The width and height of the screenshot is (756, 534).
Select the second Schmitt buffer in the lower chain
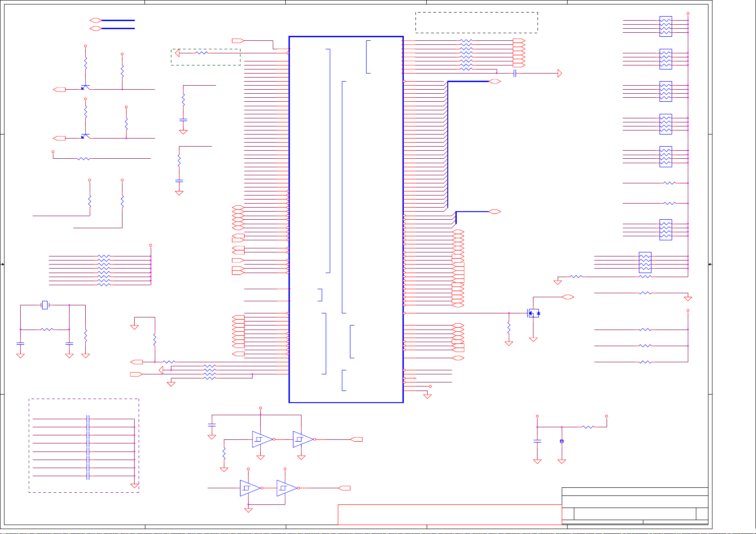point(288,488)
